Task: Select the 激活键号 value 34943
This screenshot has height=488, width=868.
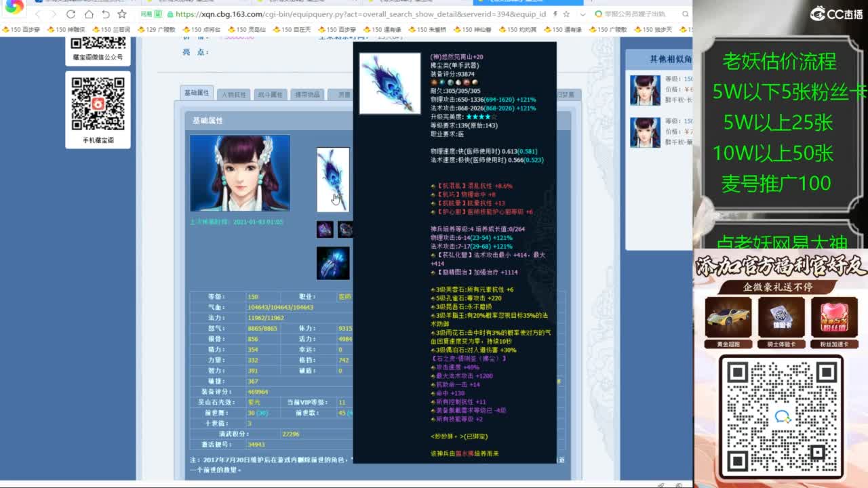Action: click(256, 445)
